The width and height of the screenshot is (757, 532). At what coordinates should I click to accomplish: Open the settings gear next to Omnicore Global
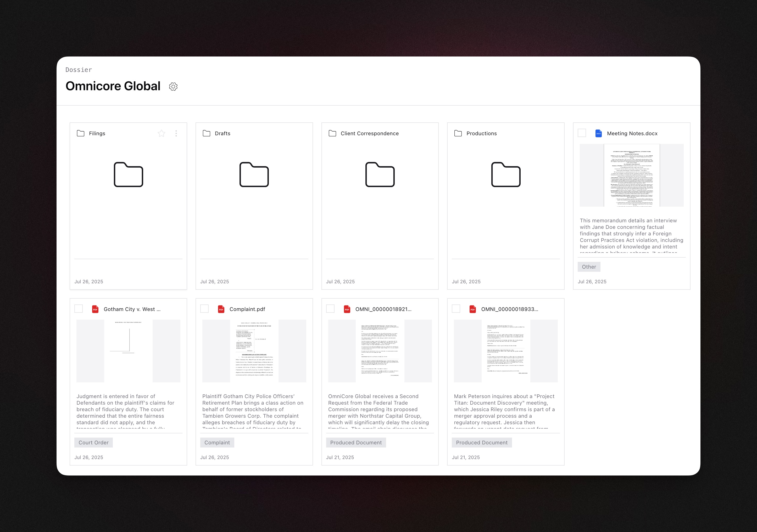173,86
